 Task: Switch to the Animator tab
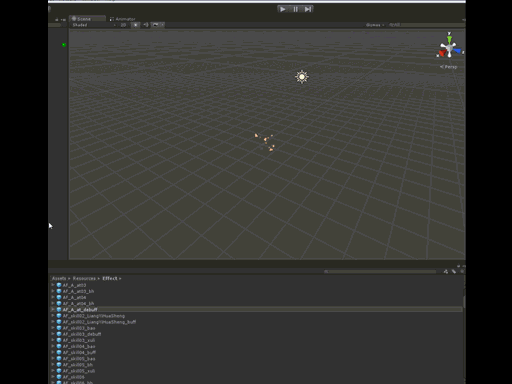click(122, 19)
